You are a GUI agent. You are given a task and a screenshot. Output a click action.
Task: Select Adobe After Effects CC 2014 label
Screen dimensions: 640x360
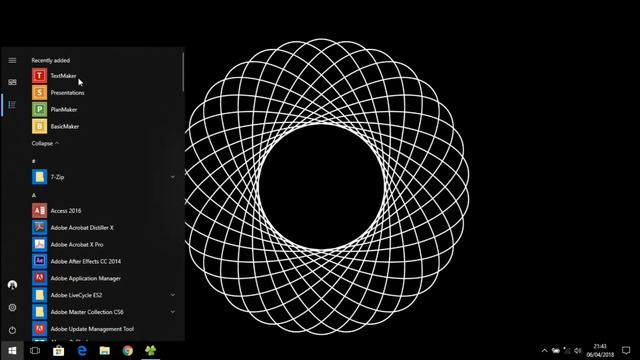pyautogui.click(x=86, y=261)
